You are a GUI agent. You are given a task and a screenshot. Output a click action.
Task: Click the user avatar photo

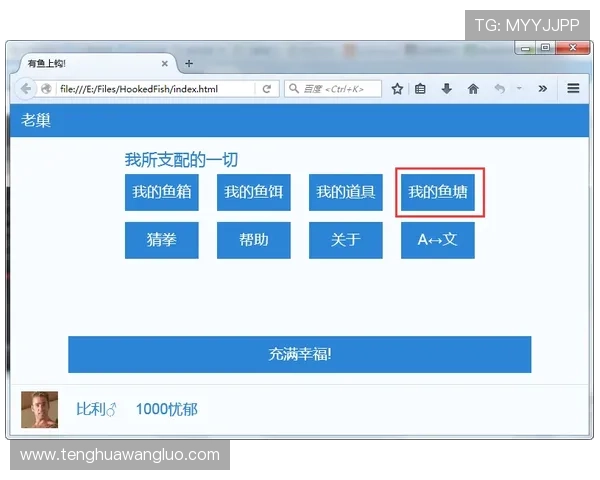click(x=39, y=409)
